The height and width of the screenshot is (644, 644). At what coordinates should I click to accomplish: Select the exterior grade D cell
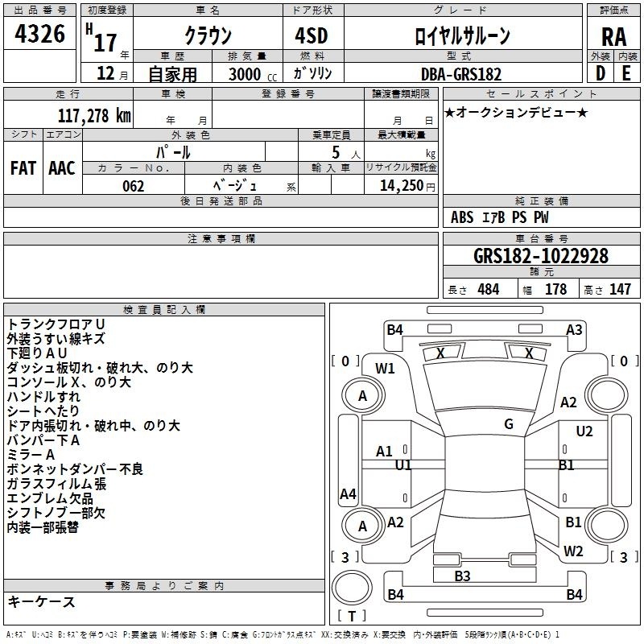tap(600, 73)
